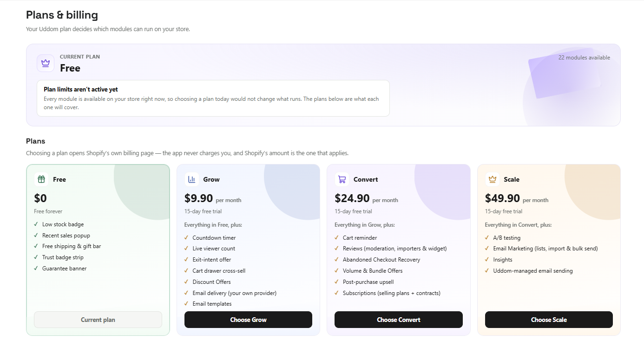Click the crown icon beside Current Plan
This screenshot has width=644, height=354.
[46, 63]
